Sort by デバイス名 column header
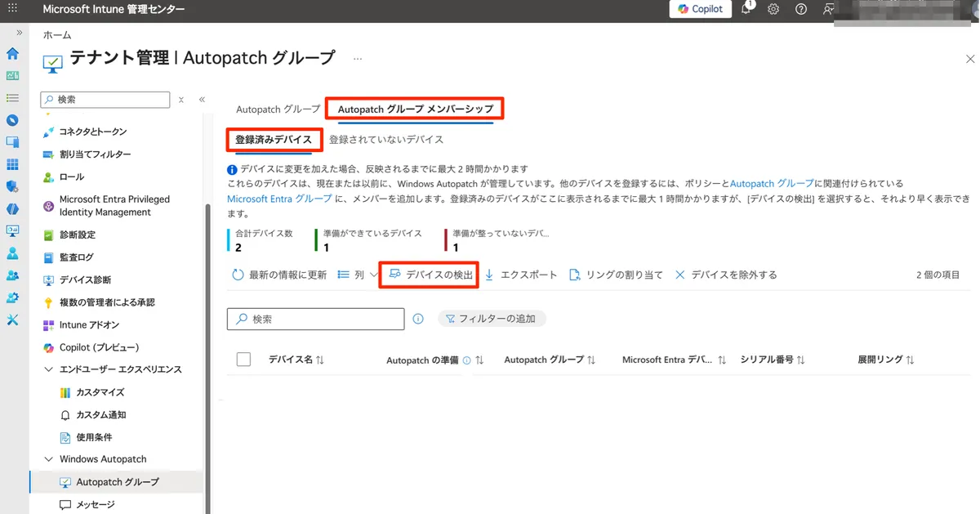This screenshot has height=514, width=980. click(296, 360)
